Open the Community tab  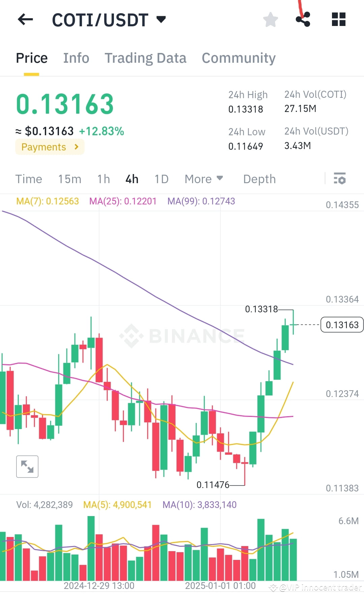238,58
